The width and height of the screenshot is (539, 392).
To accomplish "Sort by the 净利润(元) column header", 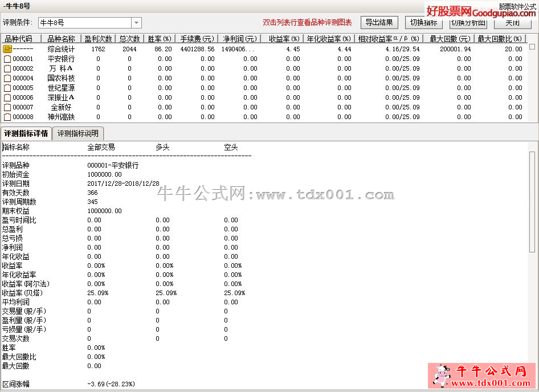I will [x=240, y=39].
